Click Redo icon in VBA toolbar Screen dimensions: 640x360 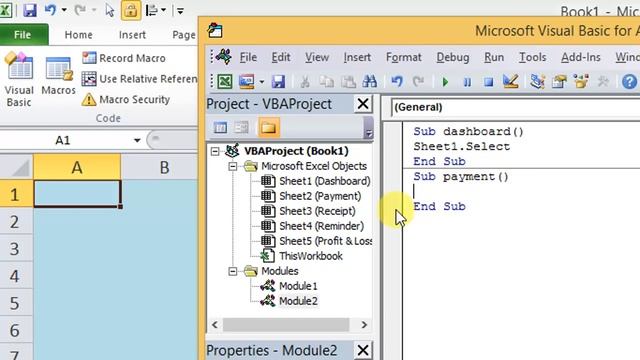[418, 82]
